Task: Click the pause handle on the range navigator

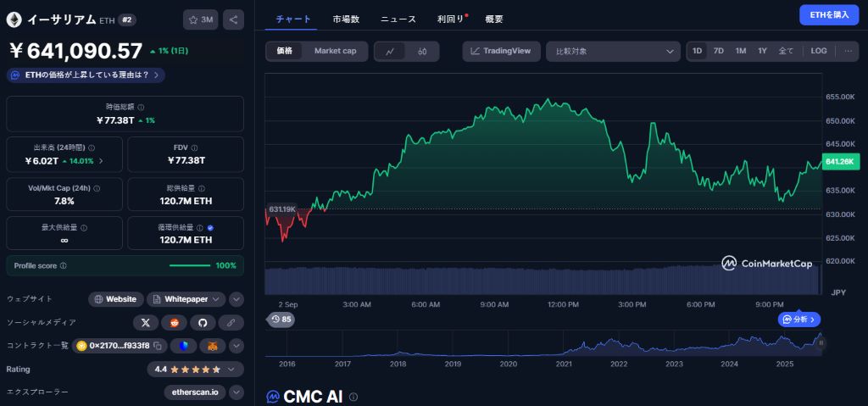Action: [821, 343]
